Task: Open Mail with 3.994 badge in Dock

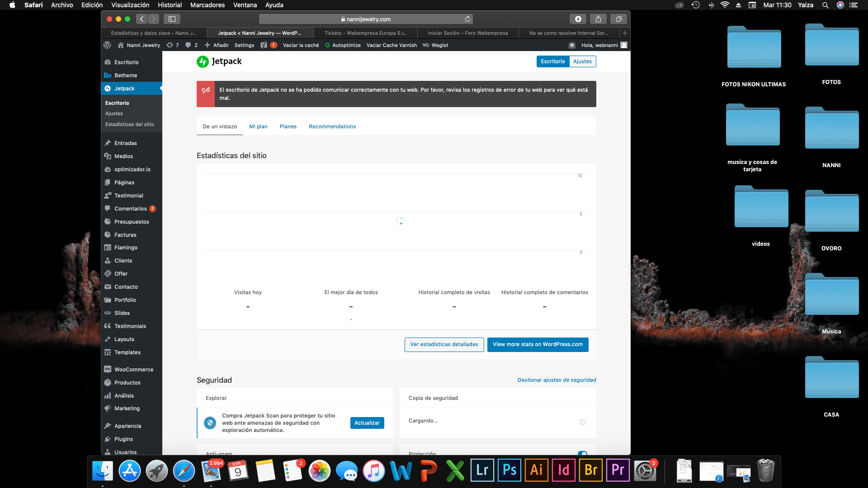Action: pyautogui.click(x=211, y=471)
